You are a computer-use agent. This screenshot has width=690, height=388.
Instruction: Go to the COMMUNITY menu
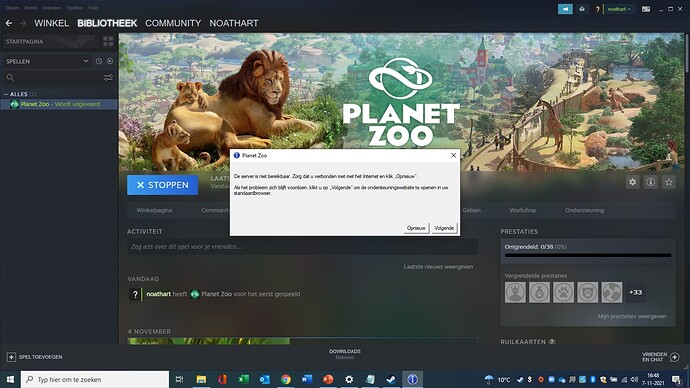point(173,23)
